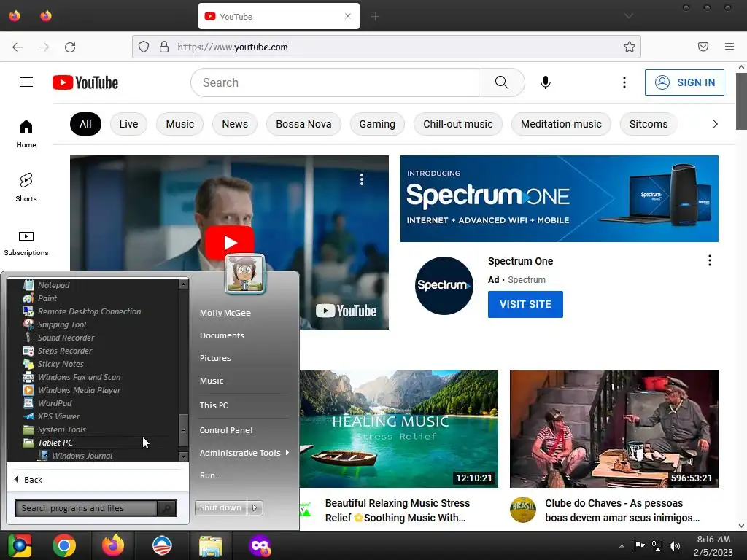747x560 pixels.
Task: Open Healing Music video thumbnail
Action: click(x=399, y=429)
